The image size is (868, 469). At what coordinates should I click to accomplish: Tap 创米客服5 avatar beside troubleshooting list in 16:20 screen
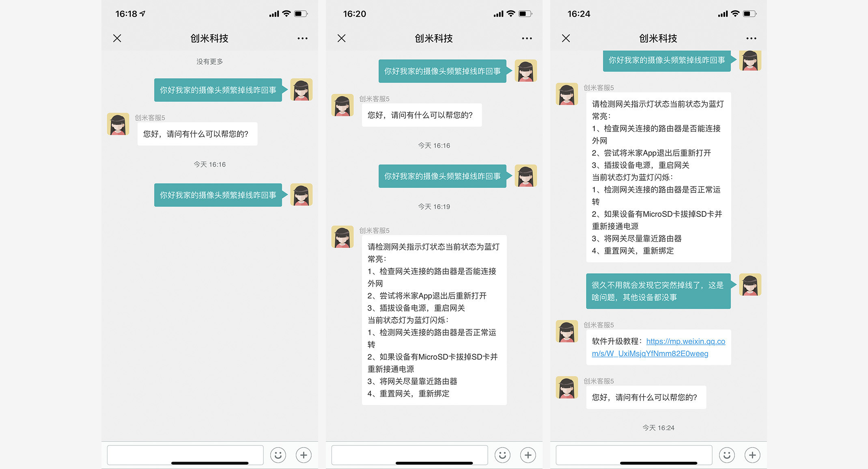click(342, 237)
